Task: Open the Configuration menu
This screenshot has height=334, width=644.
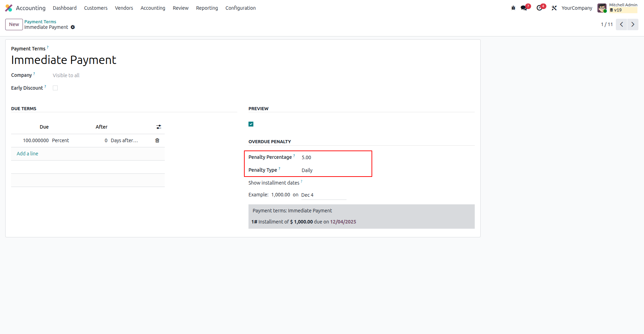Action: pos(241,8)
